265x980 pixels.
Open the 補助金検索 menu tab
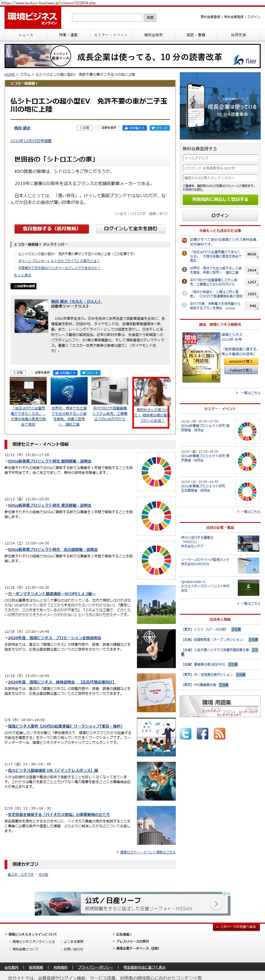coord(153,35)
